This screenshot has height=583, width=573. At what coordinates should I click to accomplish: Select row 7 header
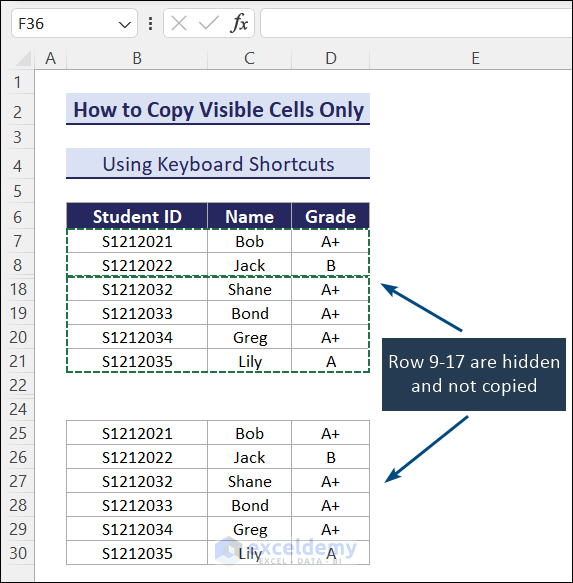coord(17,241)
